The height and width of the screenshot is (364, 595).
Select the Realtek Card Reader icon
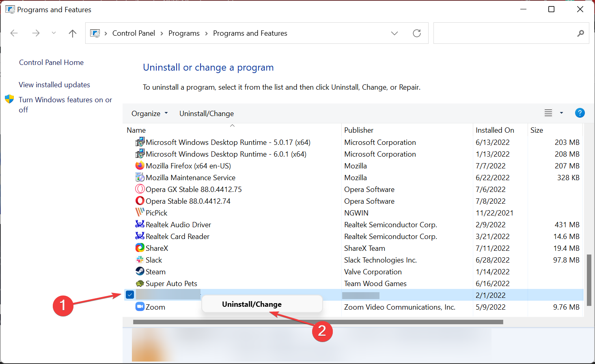point(140,236)
